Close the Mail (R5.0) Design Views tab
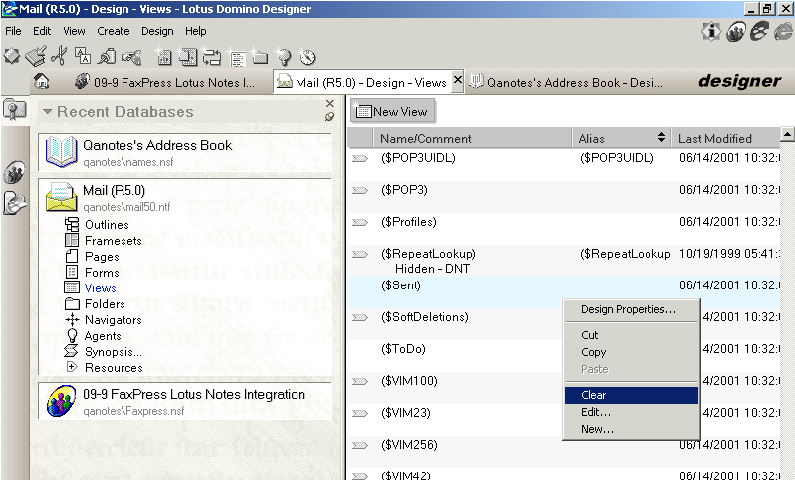Image resolution: width=795 pixels, height=481 pixels. tap(458, 80)
